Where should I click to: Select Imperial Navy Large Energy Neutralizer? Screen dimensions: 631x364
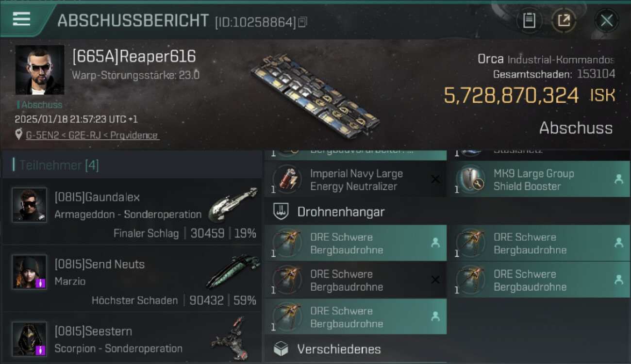pyautogui.click(x=355, y=180)
